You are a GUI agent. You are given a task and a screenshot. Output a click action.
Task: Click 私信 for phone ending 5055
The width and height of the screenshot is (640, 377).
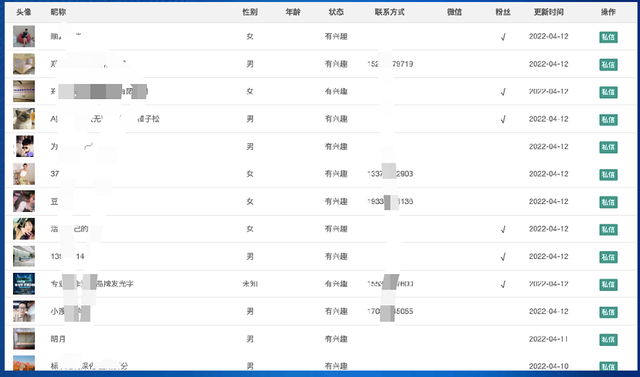pyautogui.click(x=608, y=312)
